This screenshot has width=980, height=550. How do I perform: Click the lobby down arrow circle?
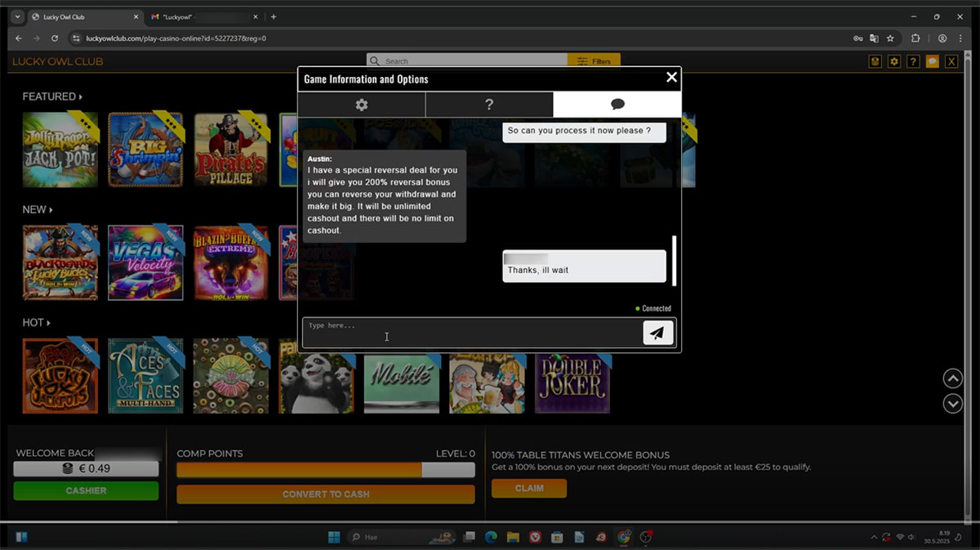952,403
